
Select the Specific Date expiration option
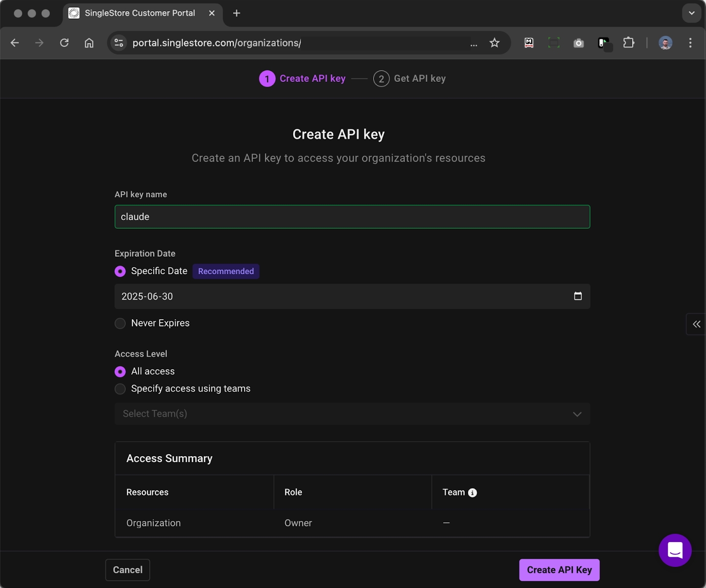120,271
